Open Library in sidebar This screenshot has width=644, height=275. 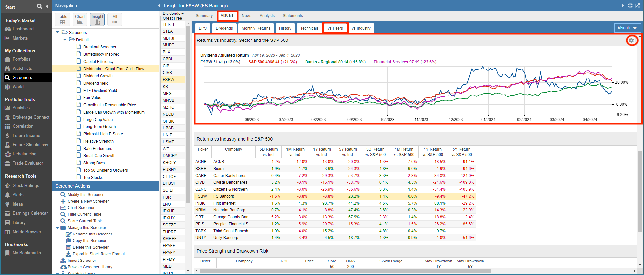pos(19,223)
